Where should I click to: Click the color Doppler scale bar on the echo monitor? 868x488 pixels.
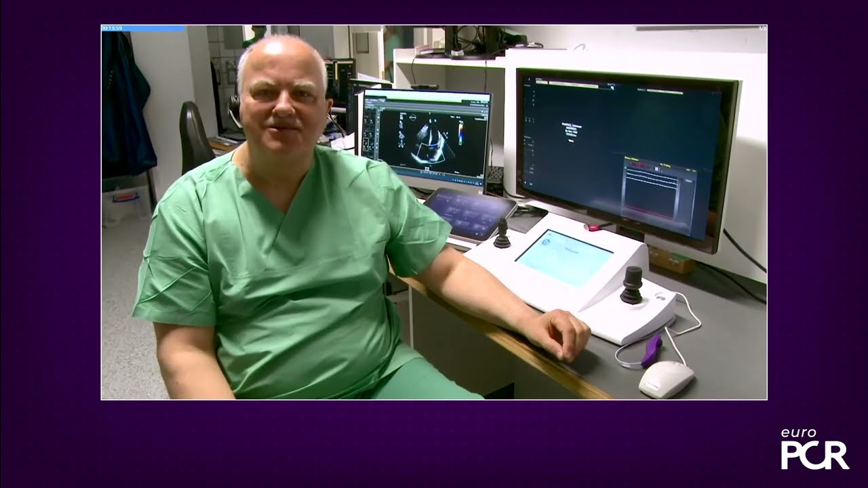462,133
